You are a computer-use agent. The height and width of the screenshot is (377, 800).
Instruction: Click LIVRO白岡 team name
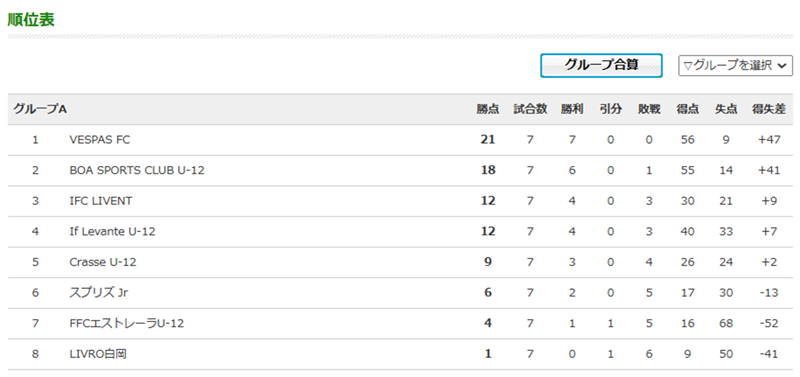point(98,354)
